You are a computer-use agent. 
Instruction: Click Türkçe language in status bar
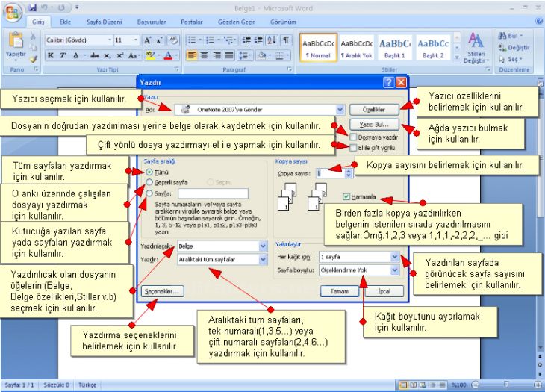pos(87,385)
